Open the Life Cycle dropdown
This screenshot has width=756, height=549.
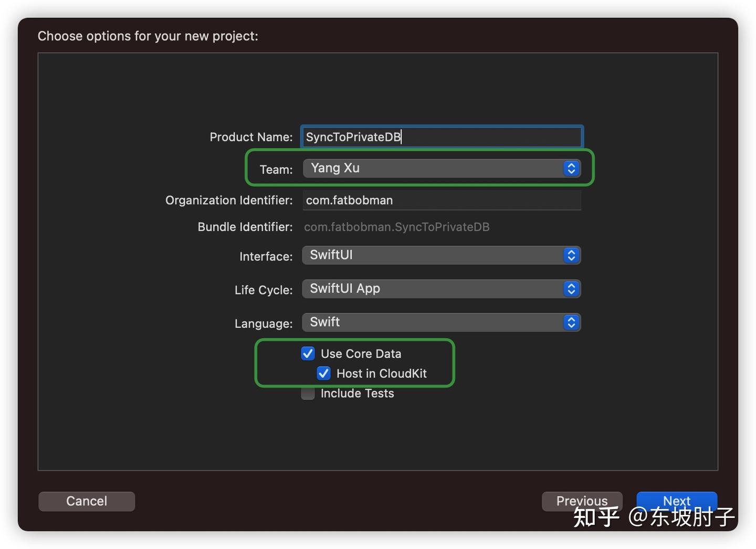(x=441, y=288)
